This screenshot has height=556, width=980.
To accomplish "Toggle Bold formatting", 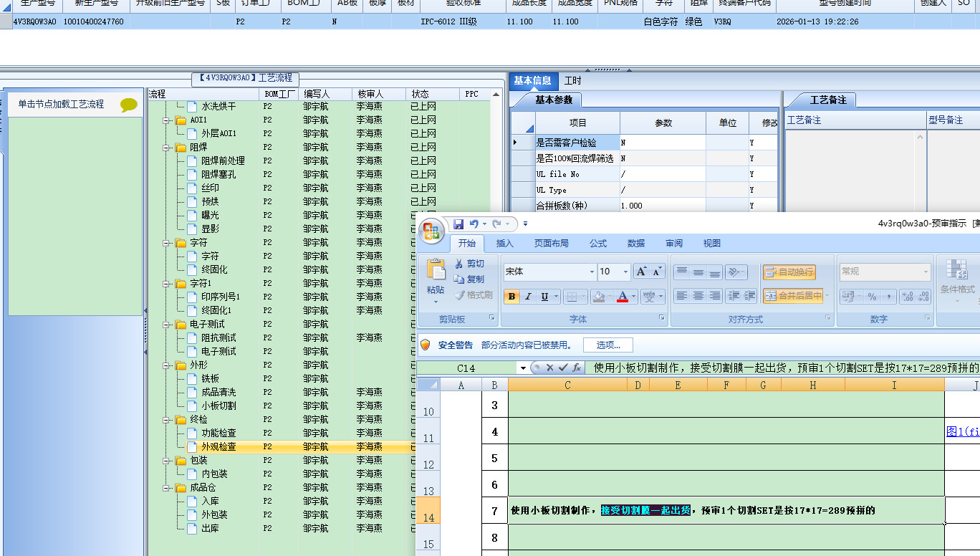I will (512, 297).
